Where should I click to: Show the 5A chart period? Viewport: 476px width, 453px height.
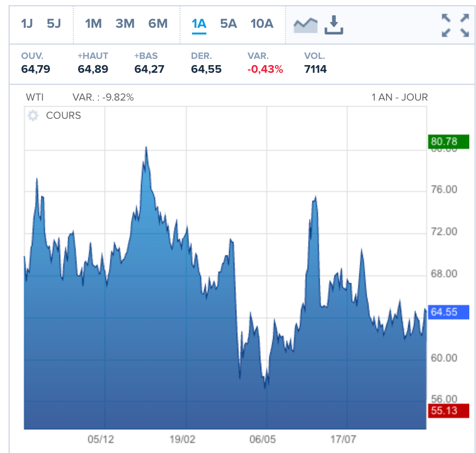(228, 23)
